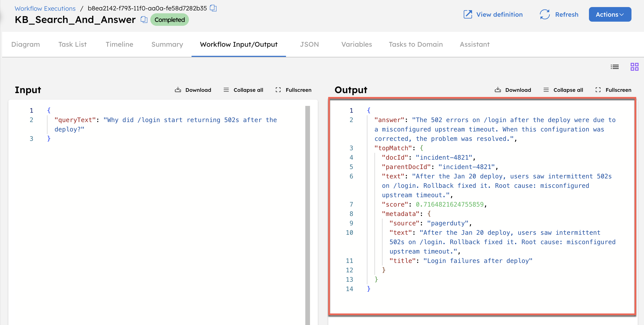Switch to list view layout
The width and height of the screenshot is (644, 325).
point(615,67)
